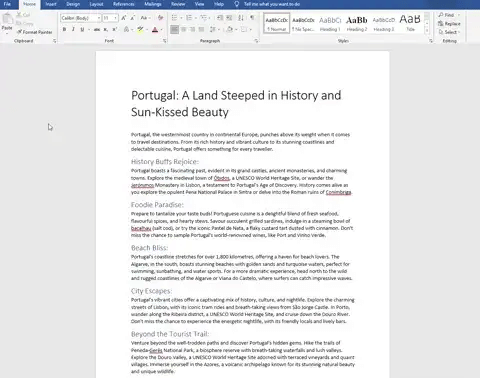Apply strikethrough formatting
480x378 pixels.
[97, 30]
